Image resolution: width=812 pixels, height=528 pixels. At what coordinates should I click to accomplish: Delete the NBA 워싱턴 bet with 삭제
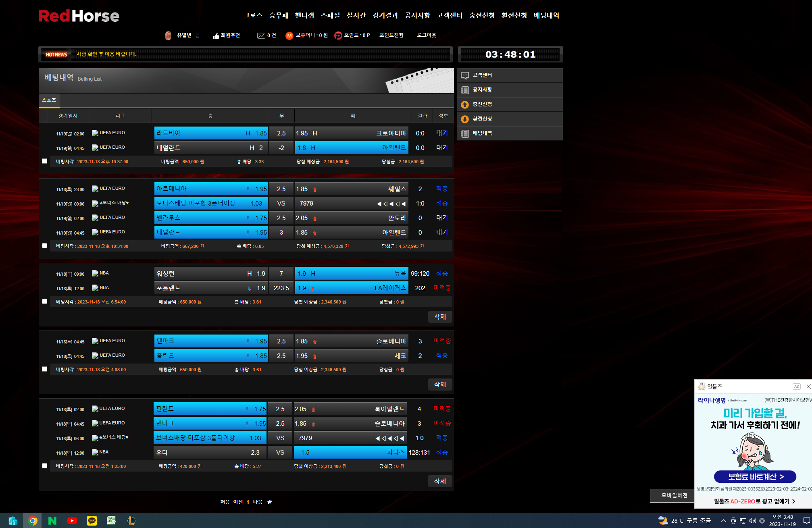(x=440, y=317)
